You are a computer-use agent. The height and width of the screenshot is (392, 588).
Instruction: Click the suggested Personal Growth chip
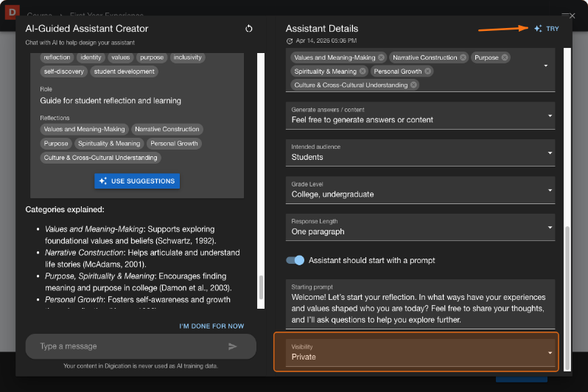pyautogui.click(x=174, y=143)
